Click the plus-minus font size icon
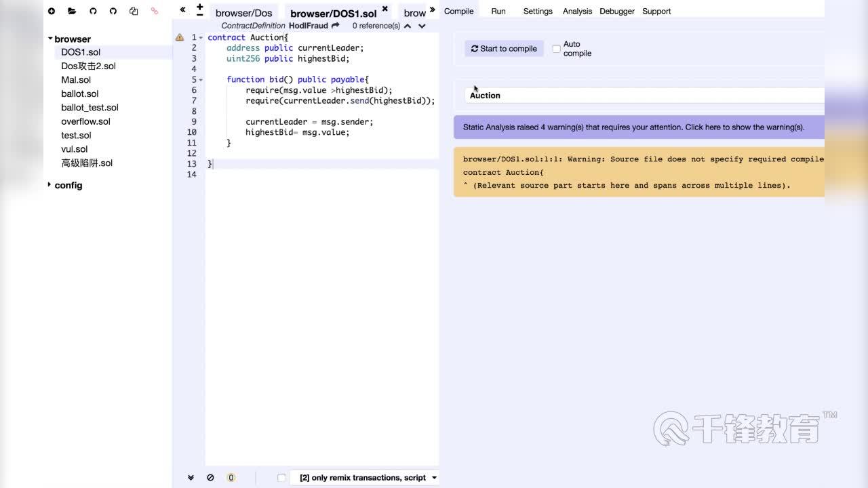 pos(199,9)
